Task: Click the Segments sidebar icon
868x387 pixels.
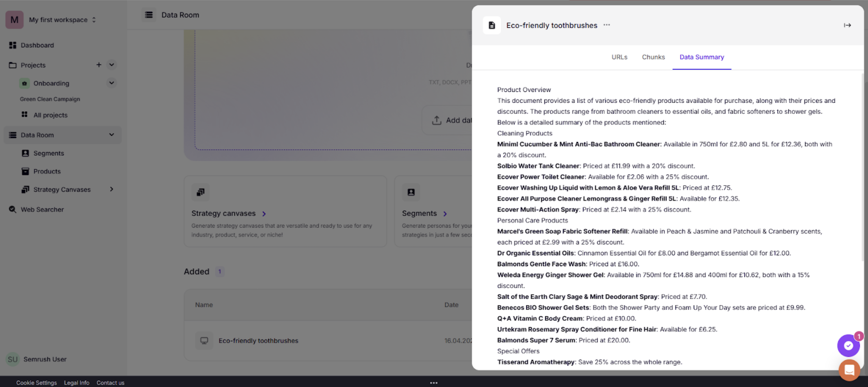Action: coord(25,153)
